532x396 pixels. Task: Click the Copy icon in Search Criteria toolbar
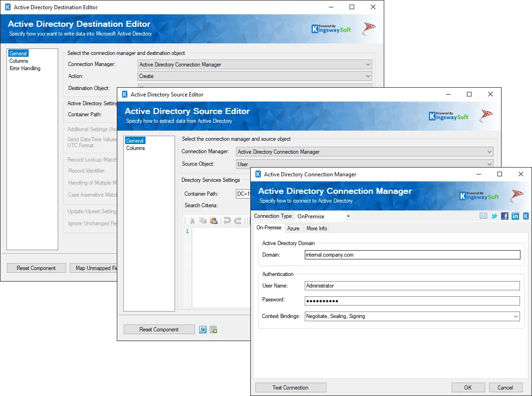click(203, 221)
